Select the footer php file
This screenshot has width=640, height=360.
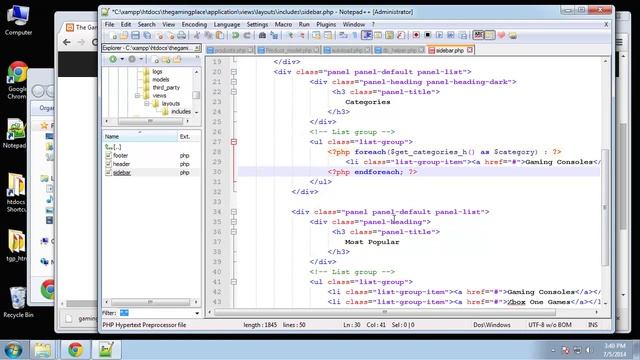120,156
